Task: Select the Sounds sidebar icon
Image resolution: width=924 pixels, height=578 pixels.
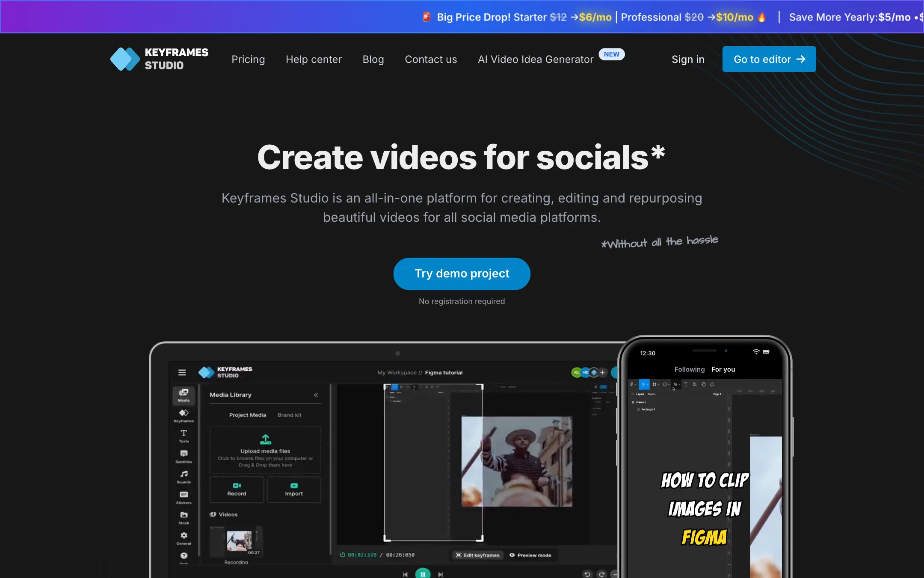Action: (184, 477)
